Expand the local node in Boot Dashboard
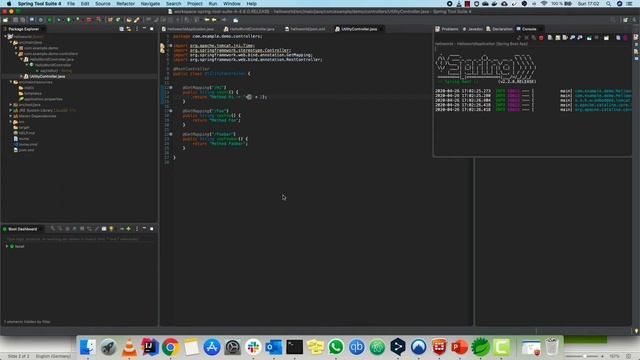 (x=7, y=247)
